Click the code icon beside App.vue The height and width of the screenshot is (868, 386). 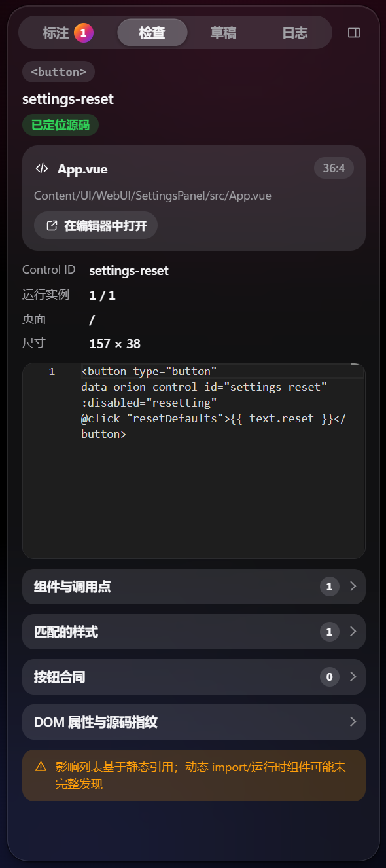click(42, 169)
